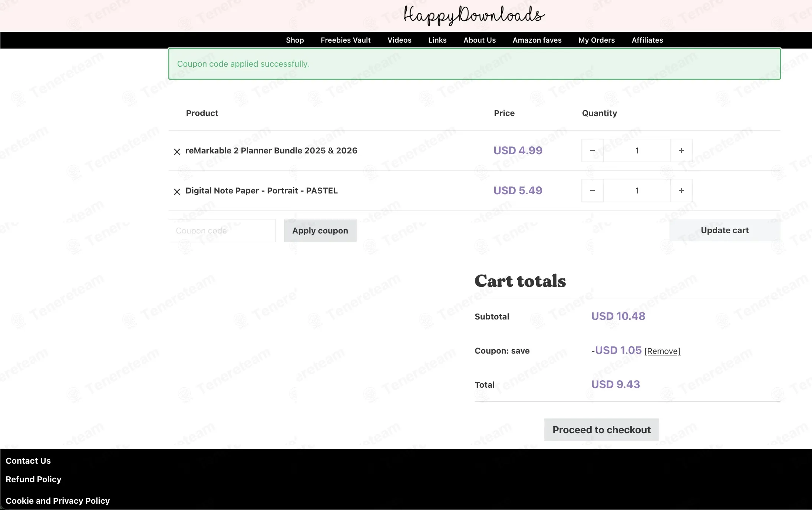The width and height of the screenshot is (812, 510).
Task: Go to the Videos page
Action: pos(399,40)
